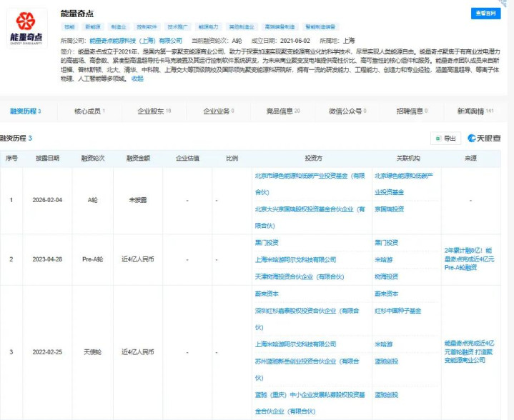Image resolution: width=514 pixels, height=420 pixels.
Task: Click the 融资历程 3 section heading
Action: [x=16, y=139]
